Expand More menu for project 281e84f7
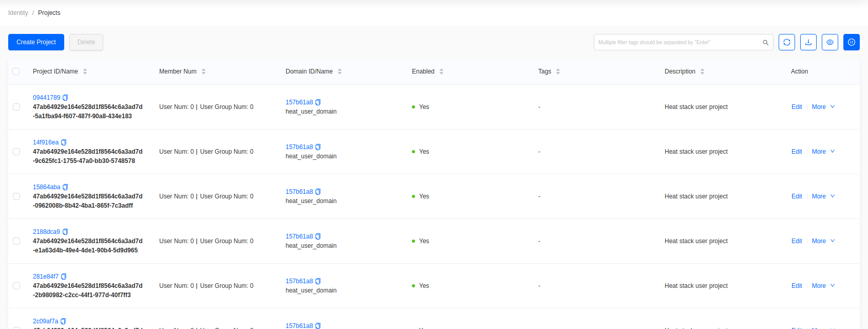 pos(823,286)
